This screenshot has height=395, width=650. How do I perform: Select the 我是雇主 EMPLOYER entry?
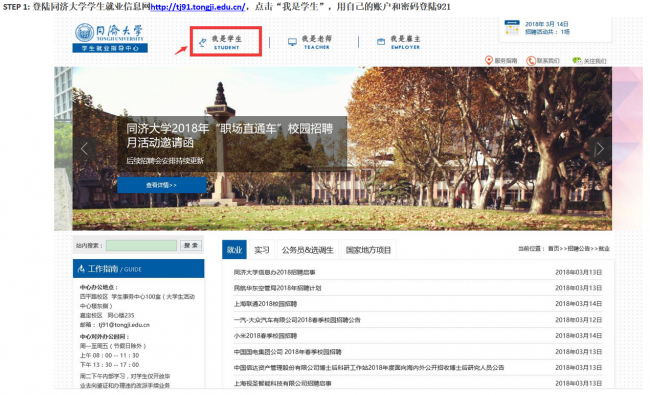click(x=405, y=42)
